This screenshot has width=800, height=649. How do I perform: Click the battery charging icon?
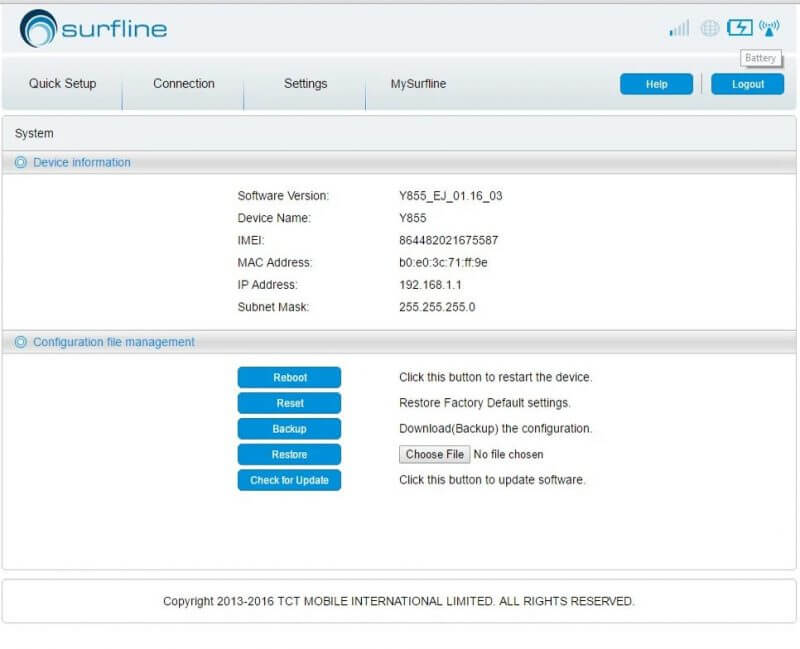739,28
